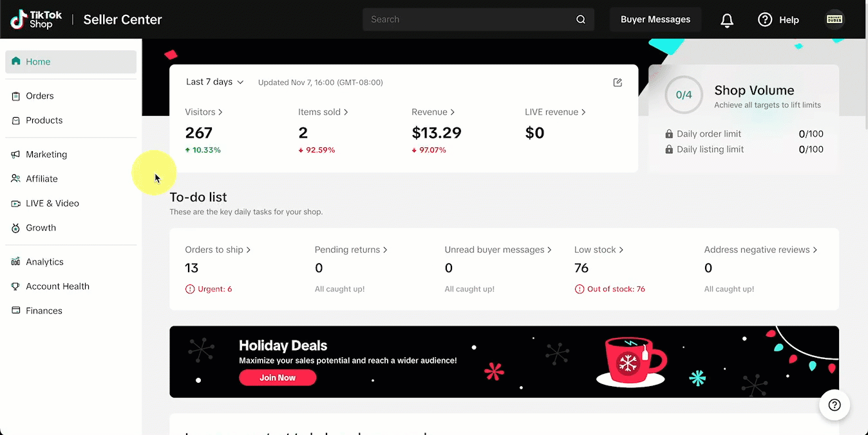
Task: Open Buyer Messages button
Action: [656, 20]
